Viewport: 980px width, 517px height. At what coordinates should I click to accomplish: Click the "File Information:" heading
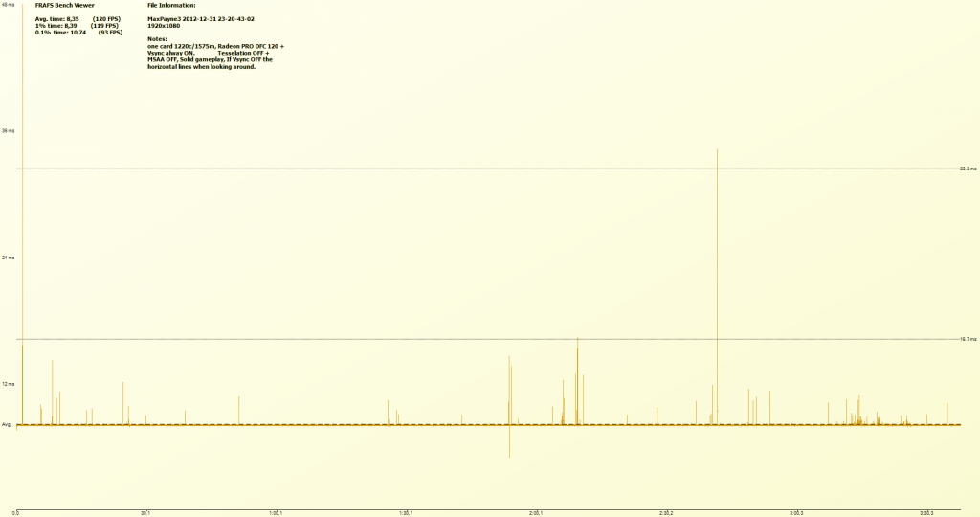tap(171, 5)
